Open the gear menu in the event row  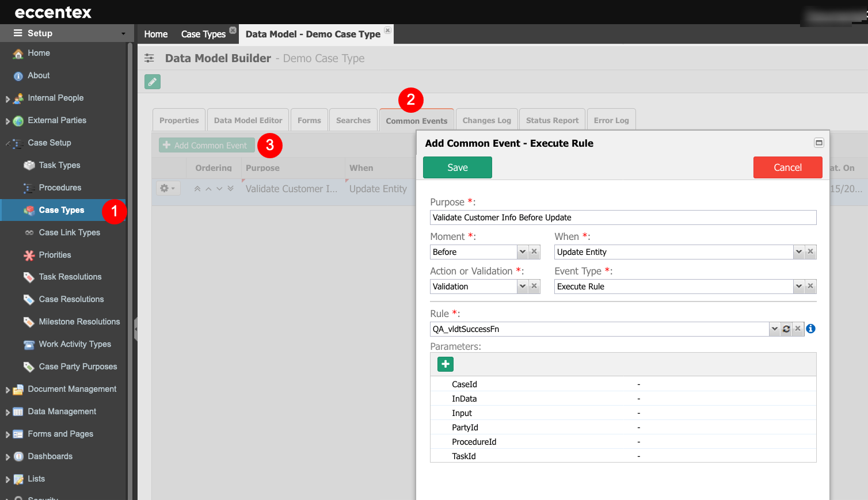167,189
